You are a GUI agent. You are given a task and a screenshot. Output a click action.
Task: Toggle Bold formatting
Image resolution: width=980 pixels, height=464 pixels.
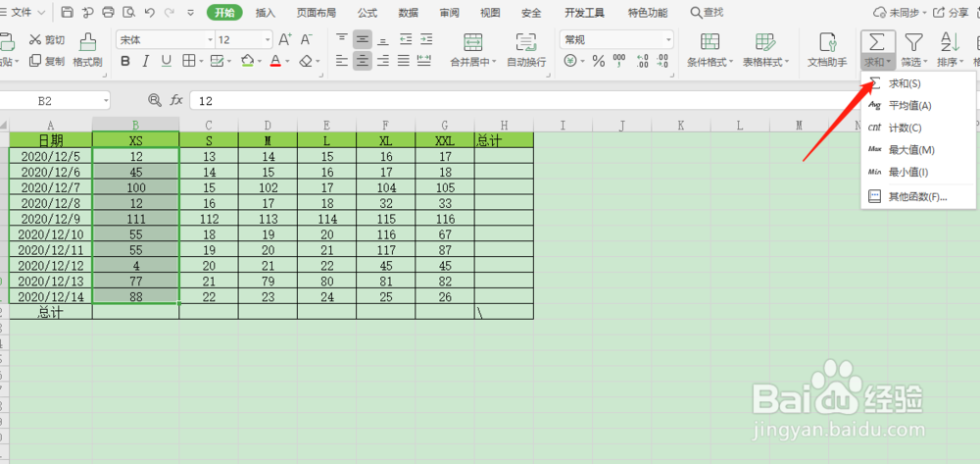tap(125, 61)
